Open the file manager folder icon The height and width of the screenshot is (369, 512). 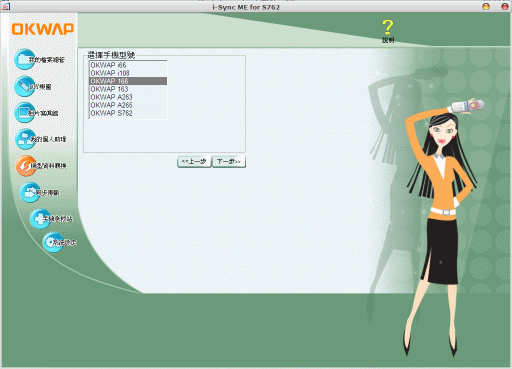coord(24,59)
